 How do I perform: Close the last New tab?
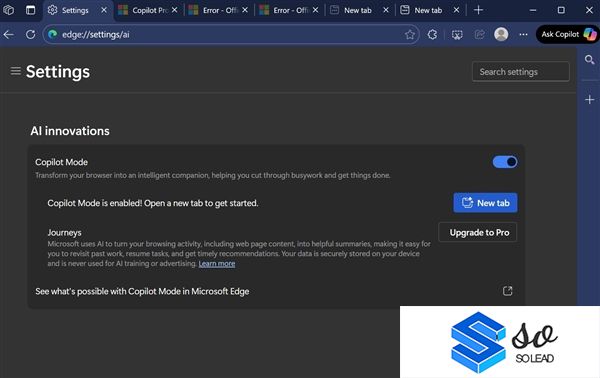pos(456,10)
